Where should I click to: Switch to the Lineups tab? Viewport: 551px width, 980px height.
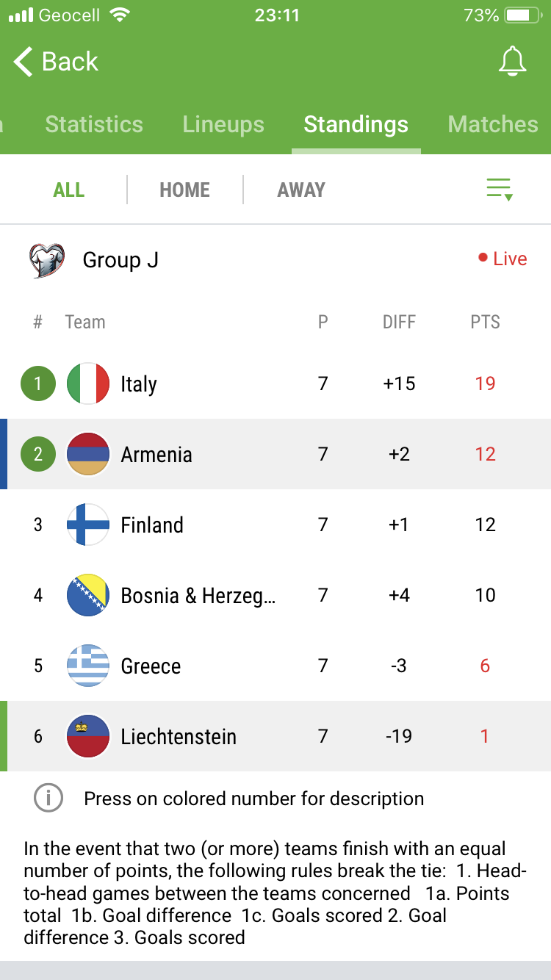223,124
